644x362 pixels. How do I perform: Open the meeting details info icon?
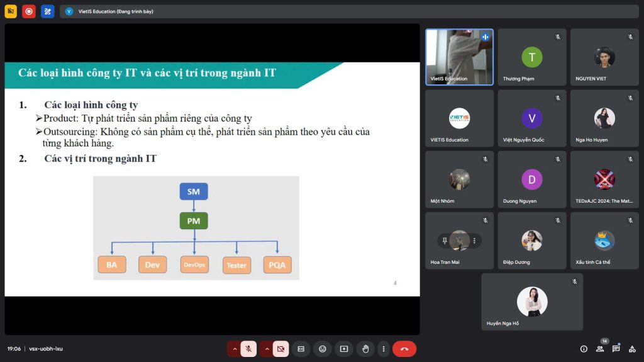[584, 349]
